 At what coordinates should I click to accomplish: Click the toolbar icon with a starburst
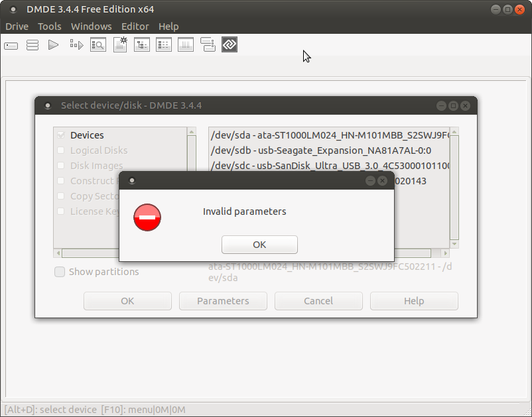(x=120, y=45)
